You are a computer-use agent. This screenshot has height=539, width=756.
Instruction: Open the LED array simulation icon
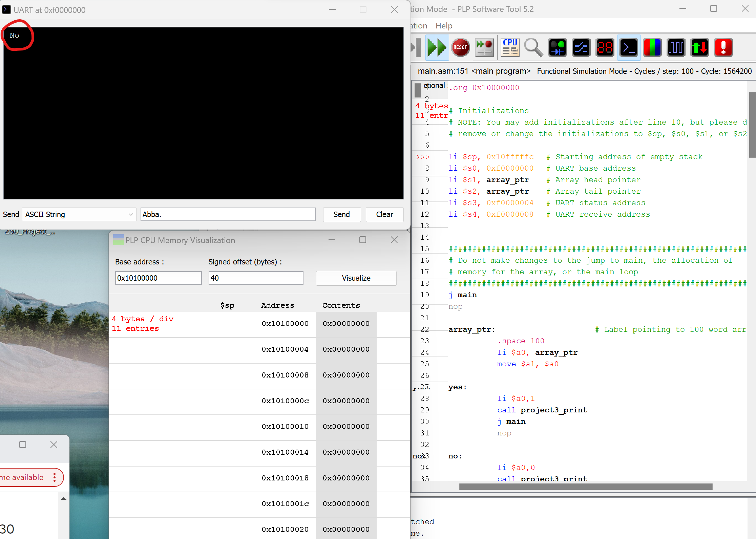(x=558, y=47)
